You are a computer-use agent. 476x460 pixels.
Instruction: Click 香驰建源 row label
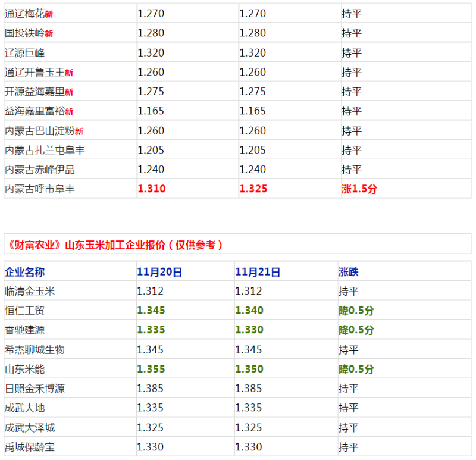[24, 330]
